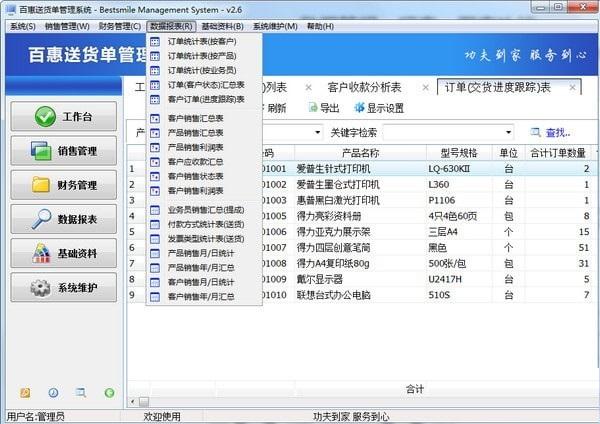The image size is (600, 424).
Task: Click 用户名:管理员 in status bar
Action: (x=36, y=416)
